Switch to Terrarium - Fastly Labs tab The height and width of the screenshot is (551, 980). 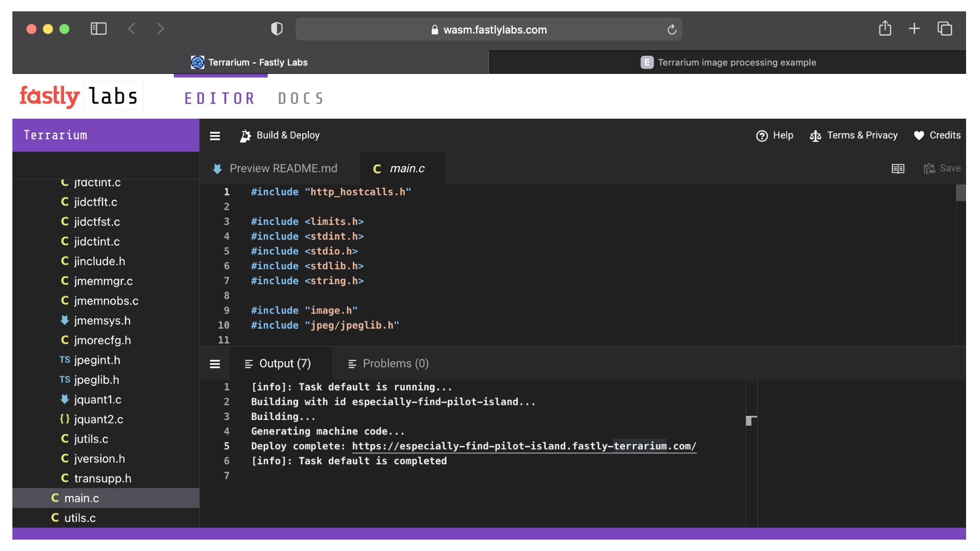[250, 62]
